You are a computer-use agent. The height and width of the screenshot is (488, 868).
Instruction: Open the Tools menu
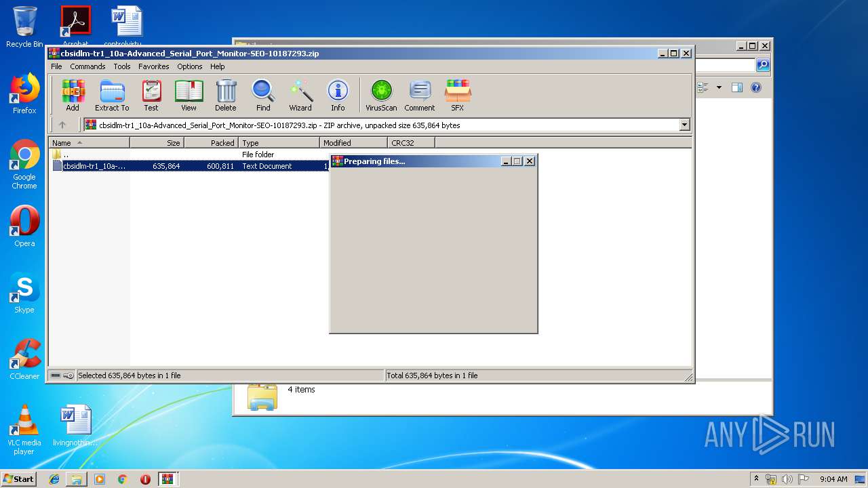pos(122,66)
